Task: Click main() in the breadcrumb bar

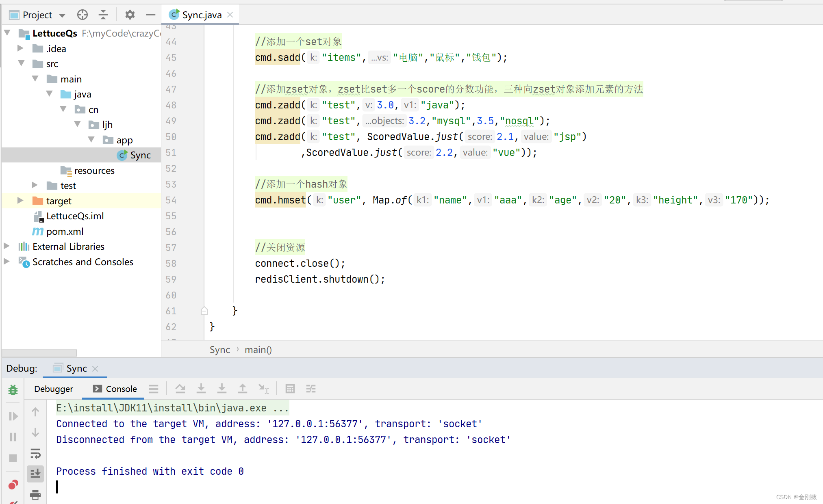Action: coord(258,349)
